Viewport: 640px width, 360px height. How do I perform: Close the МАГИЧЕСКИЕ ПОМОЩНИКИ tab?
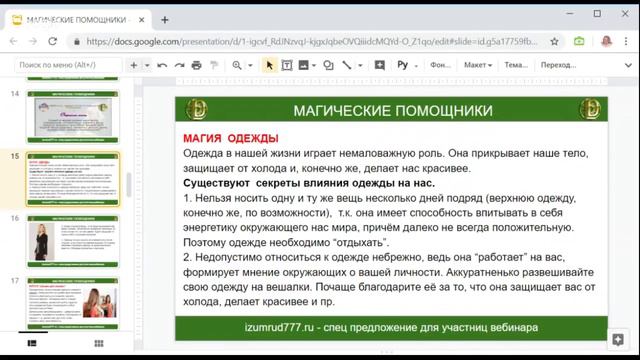tap(141, 20)
